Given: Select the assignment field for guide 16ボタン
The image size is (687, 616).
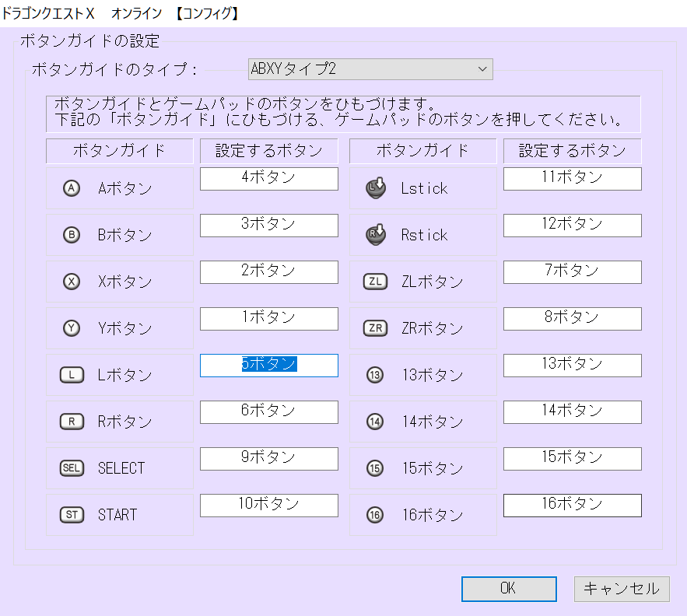Looking at the screenshot, I should [x=572, y=505].
